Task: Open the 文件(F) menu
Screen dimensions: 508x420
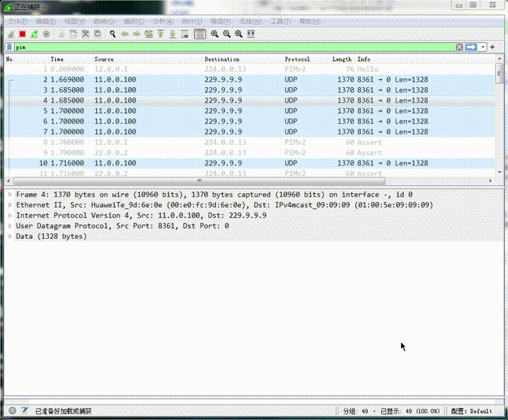Action: tap(17, 21)
